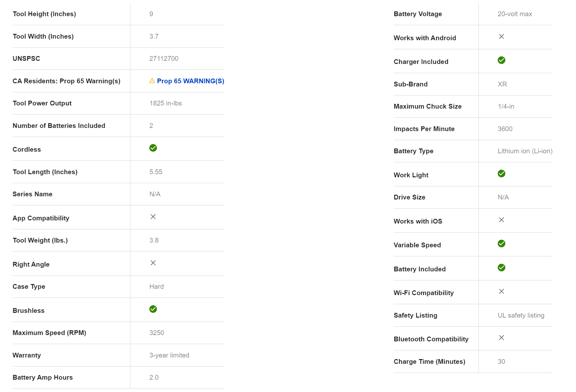This screenshot has height=392, width=576.
Task: Click the Battery Voltage value 20-volt max
Action: click(515, 14)
